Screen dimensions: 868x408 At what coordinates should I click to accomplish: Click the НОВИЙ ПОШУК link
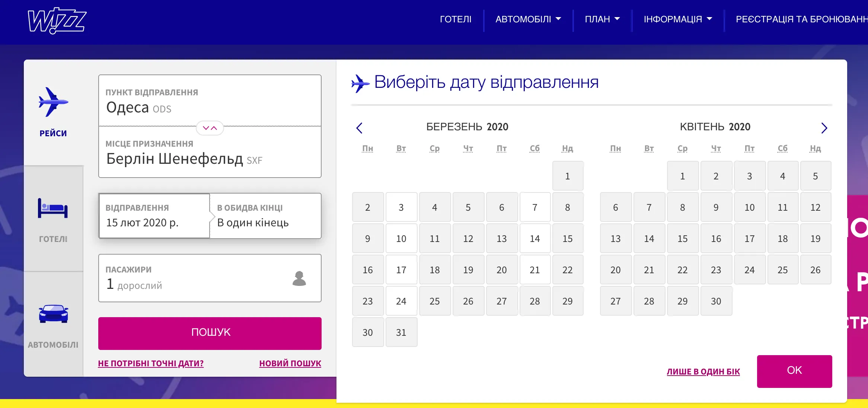pos(290,363)
